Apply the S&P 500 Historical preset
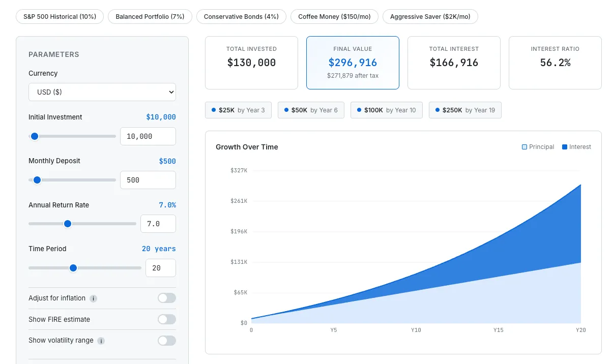This screenshot has height=364, width=612. click(59, 16)
